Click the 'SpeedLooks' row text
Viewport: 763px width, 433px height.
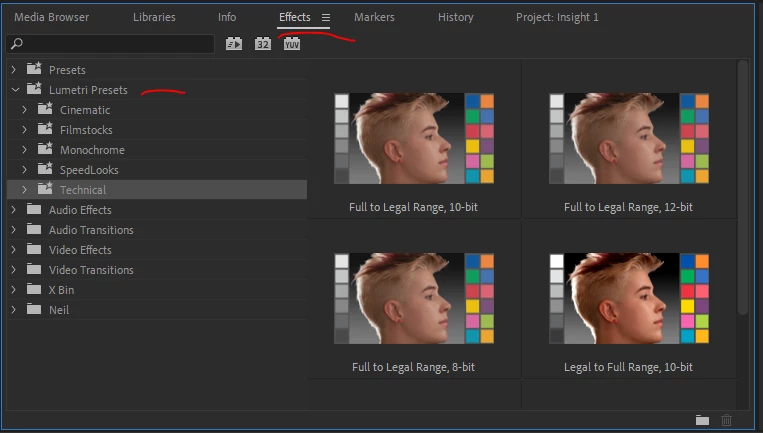coord(89,170)
